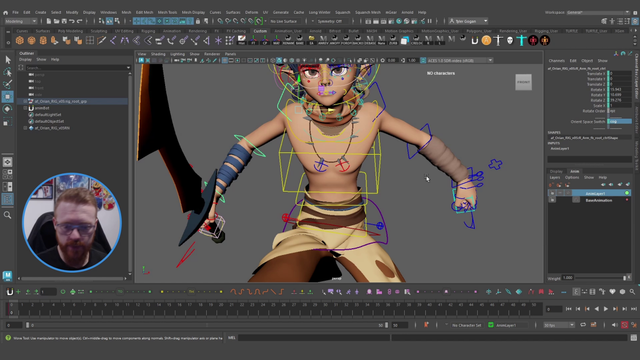Expand the af_Orian_RIG root group node
This screenshot has height=360, width=640.
coord(25,101)
